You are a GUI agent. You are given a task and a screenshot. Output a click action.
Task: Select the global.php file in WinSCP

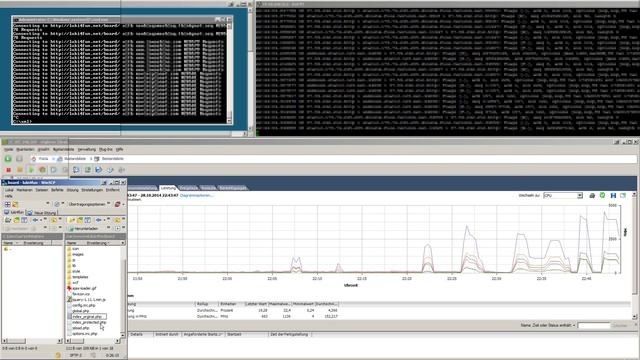80,311
